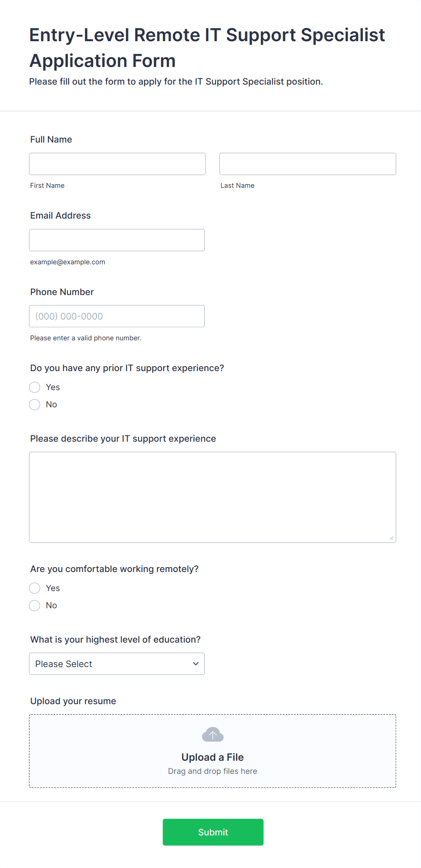Image resolution: width=421 pixels, height=868 pixels.
Task: Click the textarea resize handle icon
Action: tap(392, 538)
